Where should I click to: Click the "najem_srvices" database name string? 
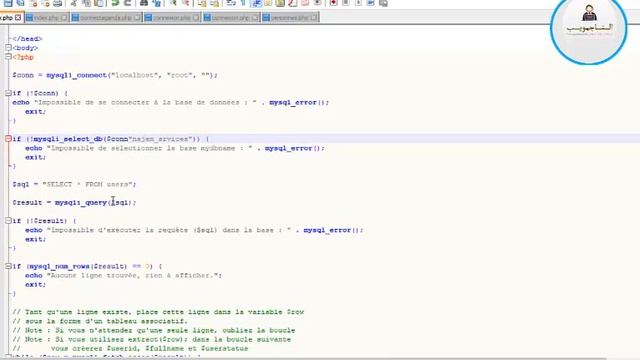coord(162,139)
